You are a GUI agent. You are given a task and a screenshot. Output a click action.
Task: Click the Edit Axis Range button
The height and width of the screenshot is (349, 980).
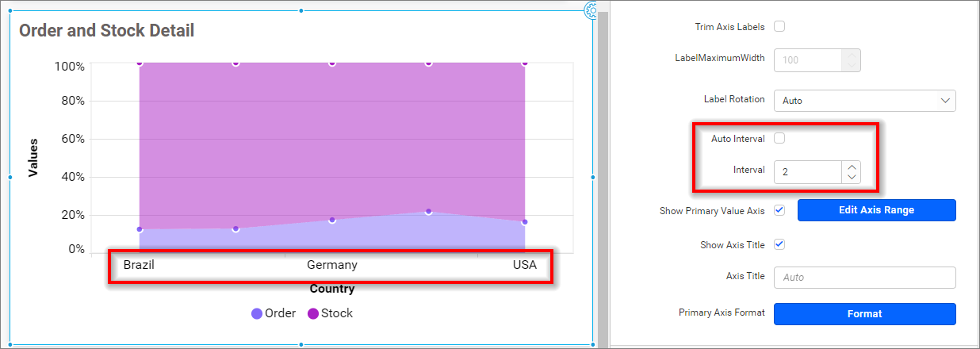click(876, 210)
